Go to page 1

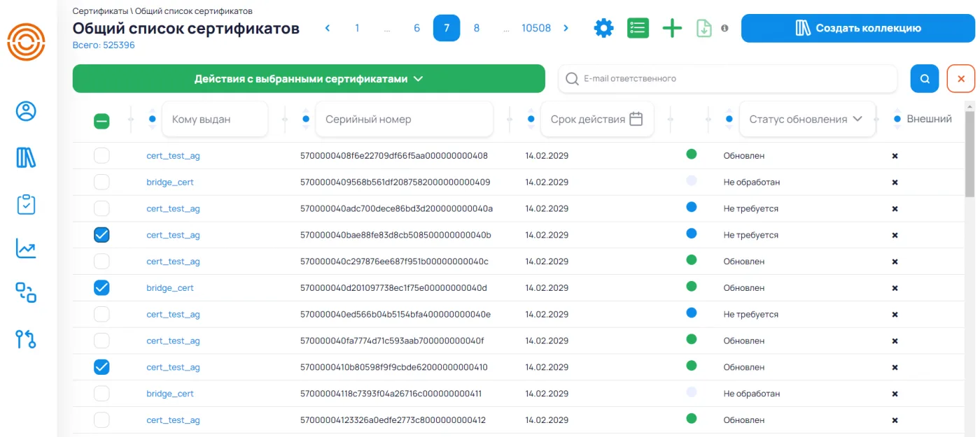point(357,28)
